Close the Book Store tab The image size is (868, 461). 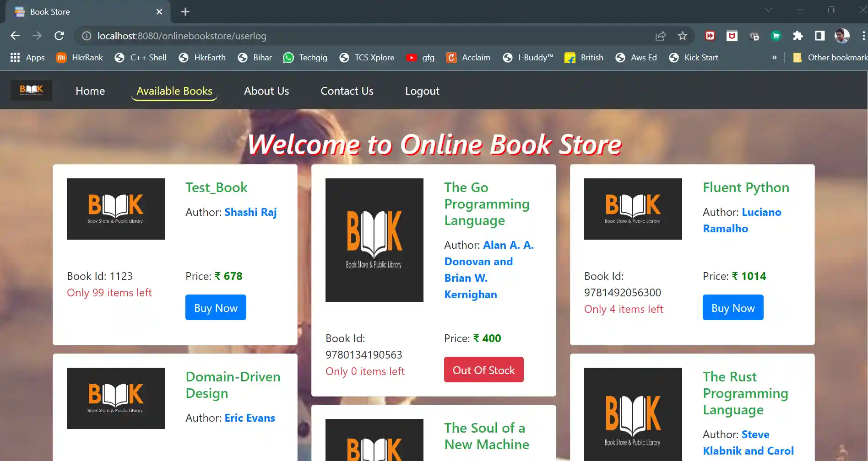coord(159,12)
